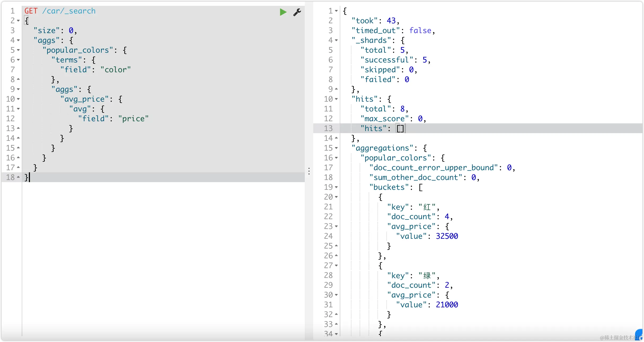
Task: Click the pane divider handle between editor and response
Action: [309, 171]
